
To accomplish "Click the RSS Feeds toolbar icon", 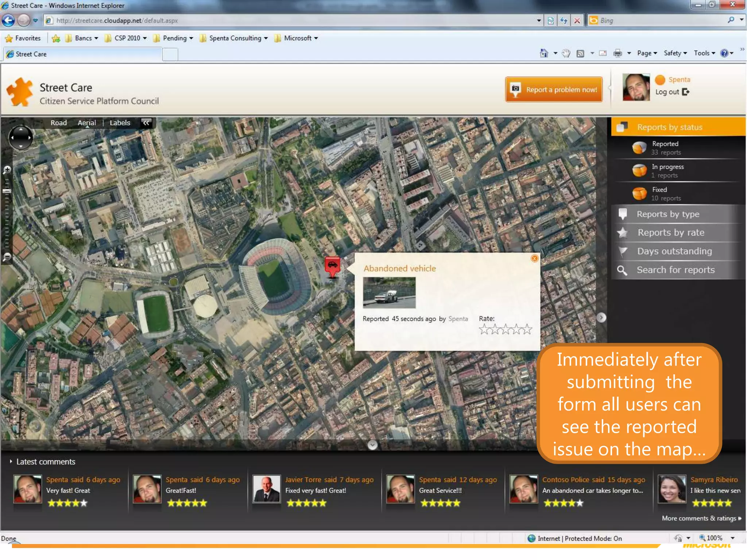I will pos(580,54).
